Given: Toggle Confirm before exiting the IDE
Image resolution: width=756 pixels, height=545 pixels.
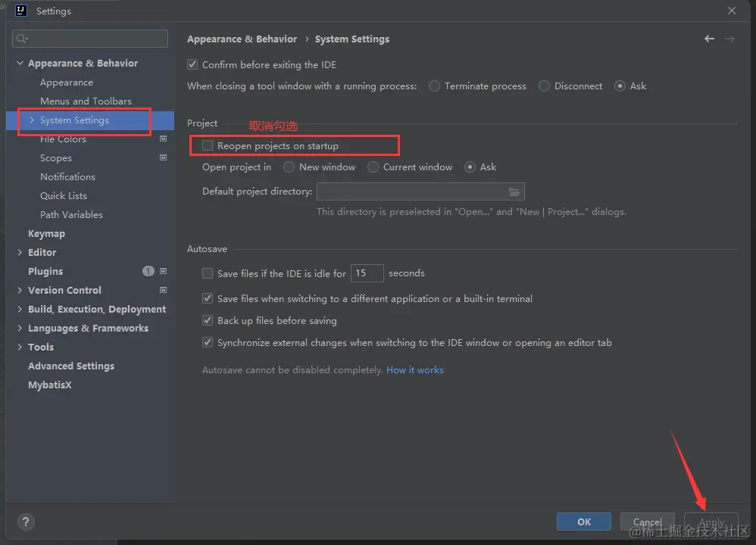Looking at the screenshot, I should pyautogui.click(x=192, y=64).
